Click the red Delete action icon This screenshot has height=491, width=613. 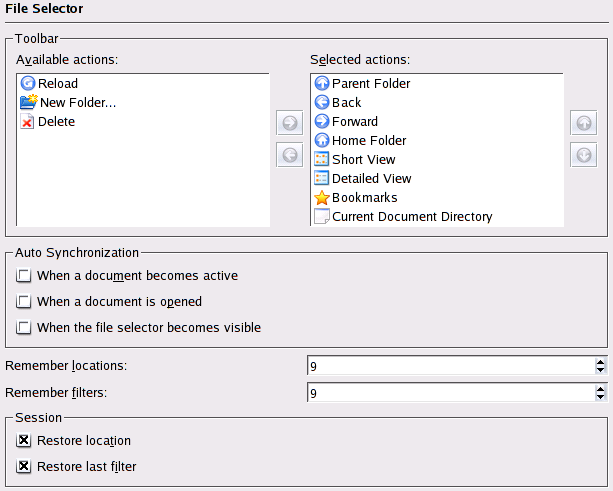(28, 122)
